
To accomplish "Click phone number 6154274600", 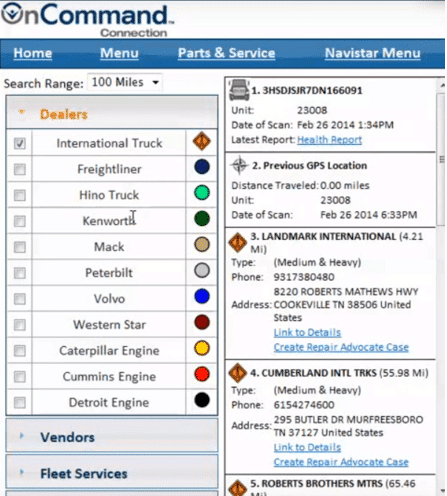I will pos(304,405).
